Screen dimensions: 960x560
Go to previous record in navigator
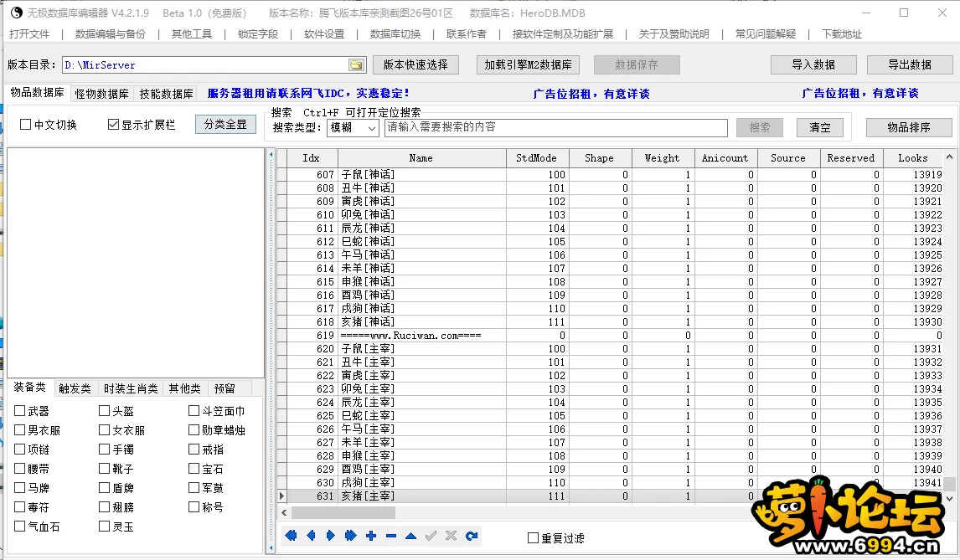[x=311, y=536]
